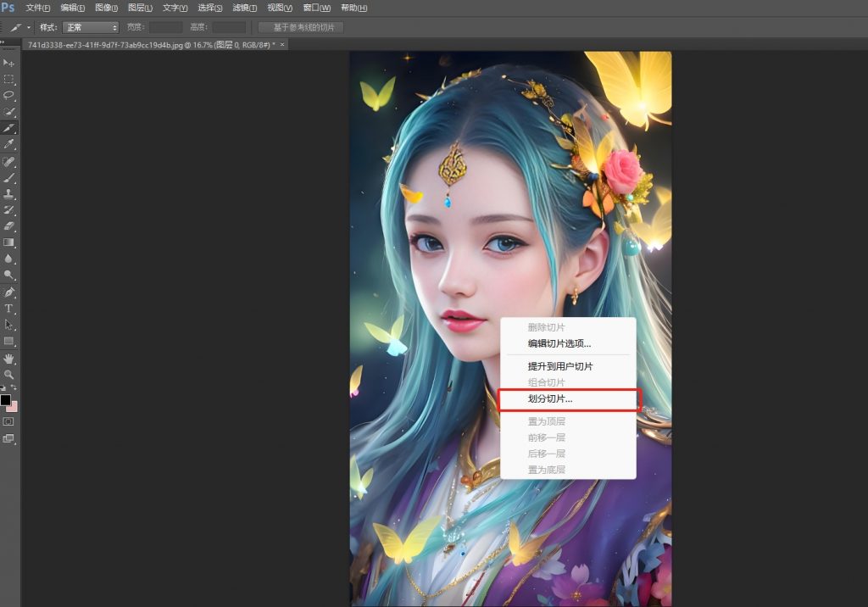The image size is (868, 607).
Task: Select the Zoom tool
Action: (x=8, y=375)
